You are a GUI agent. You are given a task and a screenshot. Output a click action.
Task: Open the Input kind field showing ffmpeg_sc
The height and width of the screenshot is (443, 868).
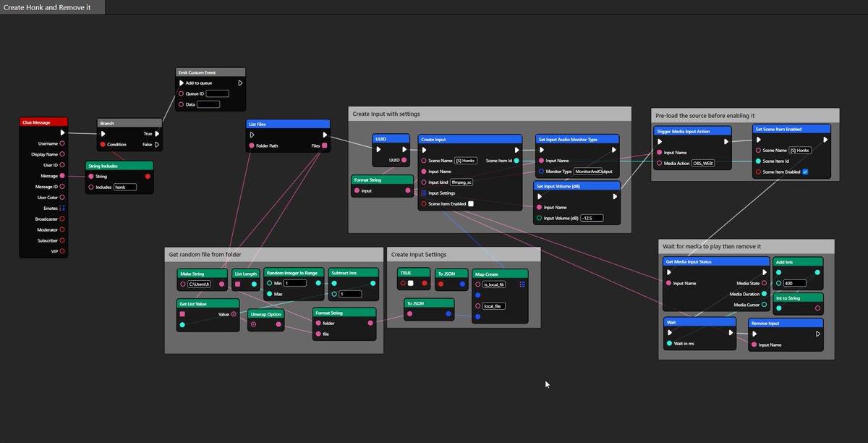[x=461, y=182]
